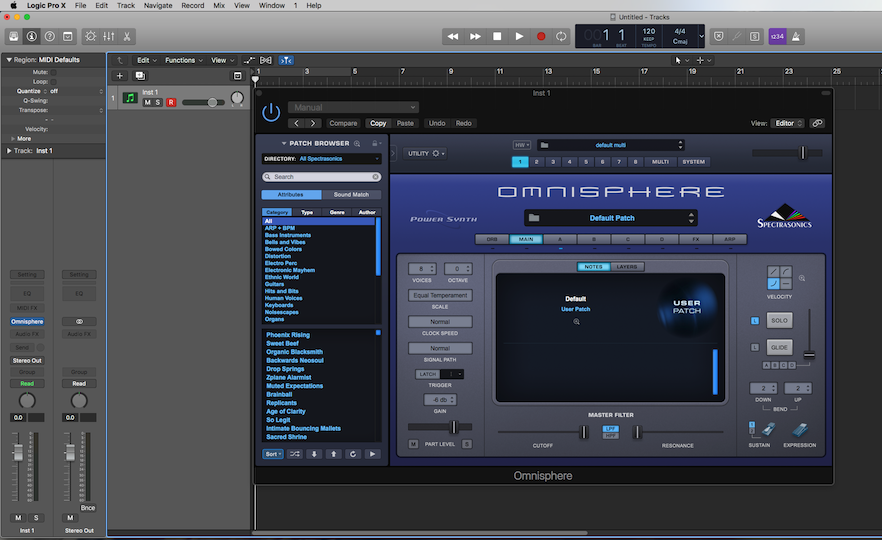Click the Compare button
This screenshot has width=882, height=540.
343,123
